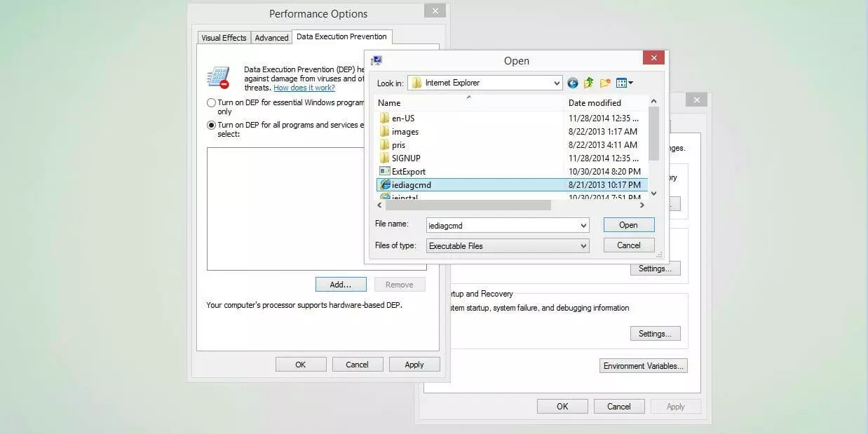Select the iediagcmd executable file

point(412,185)
